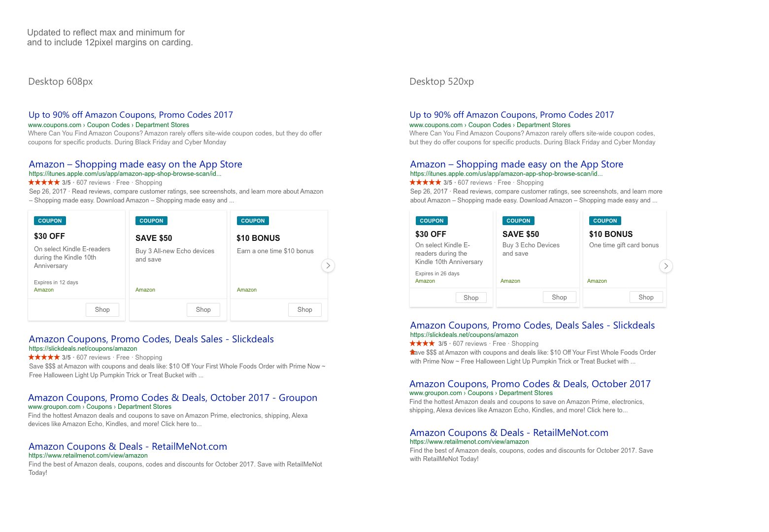This screenshot has width=769, height=532.
Task: Click Shop button on $30 OFF card, 520xp layout
Action: tap(471, 298)
